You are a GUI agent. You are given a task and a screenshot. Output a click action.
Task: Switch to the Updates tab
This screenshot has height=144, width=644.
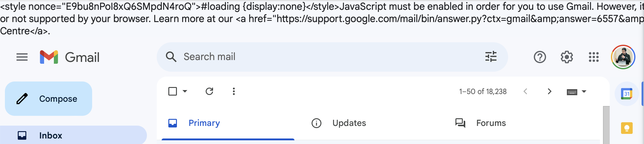[x=349, y=123]
